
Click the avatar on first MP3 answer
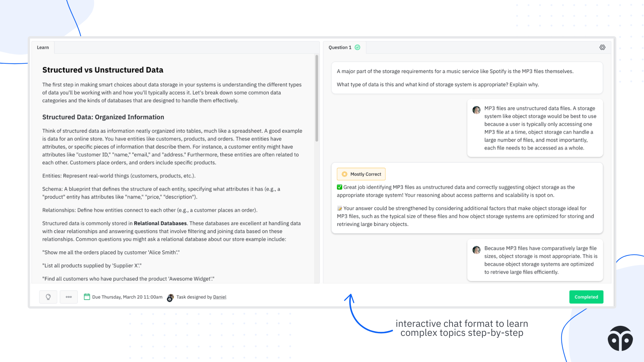pyautogui.click(x=476, y=110)
